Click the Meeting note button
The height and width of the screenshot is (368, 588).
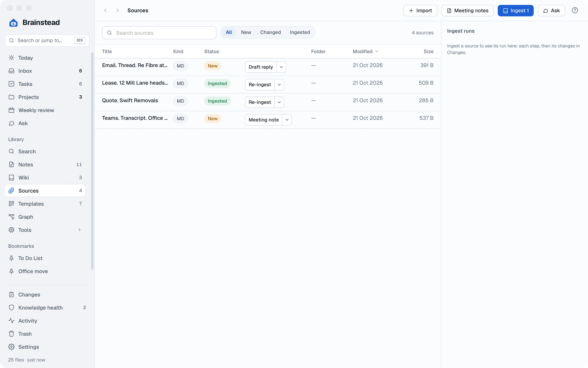(264, 120)
